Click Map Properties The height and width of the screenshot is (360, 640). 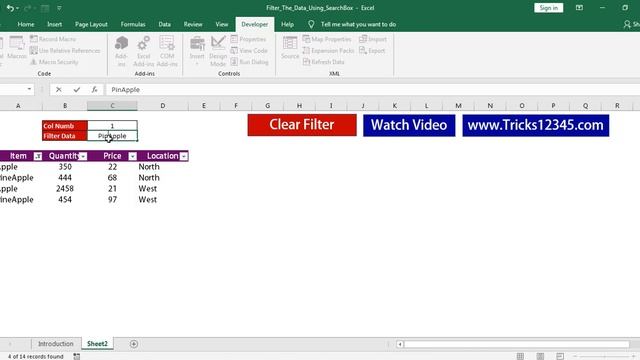coord(327,39)
